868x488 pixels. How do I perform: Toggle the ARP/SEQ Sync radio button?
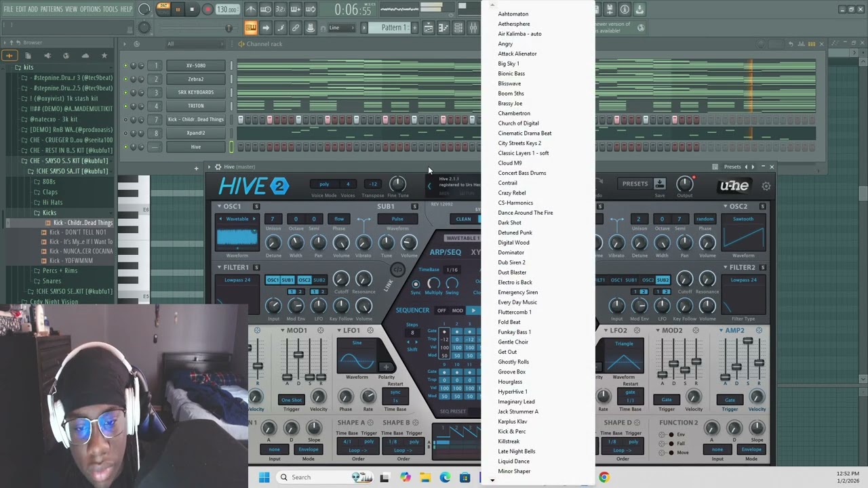(x=416, y=284)
